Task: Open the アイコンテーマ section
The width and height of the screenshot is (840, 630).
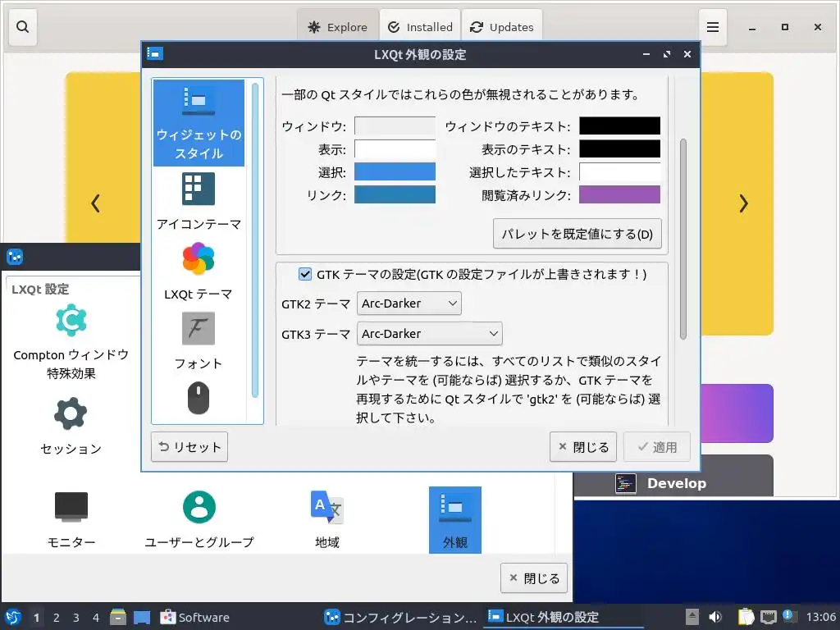Action: click(199, 202)
